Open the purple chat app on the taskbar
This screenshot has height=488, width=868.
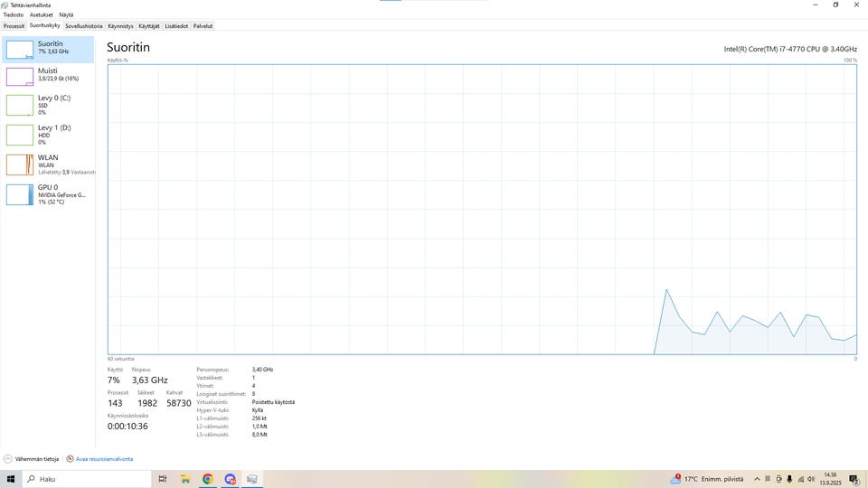pyautogui.click(x=231, y=479)
